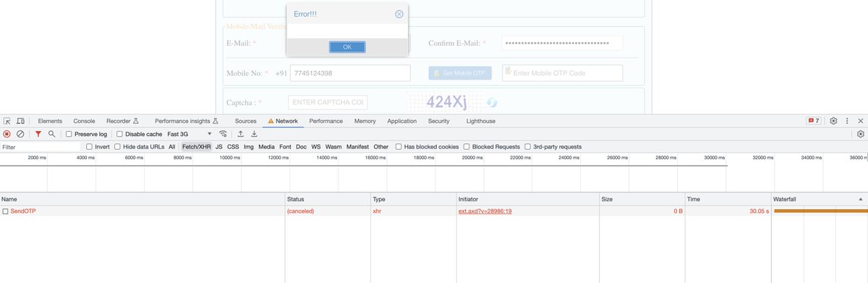
Task: Filter requests by Wasm type
Action: pos(333,147)
